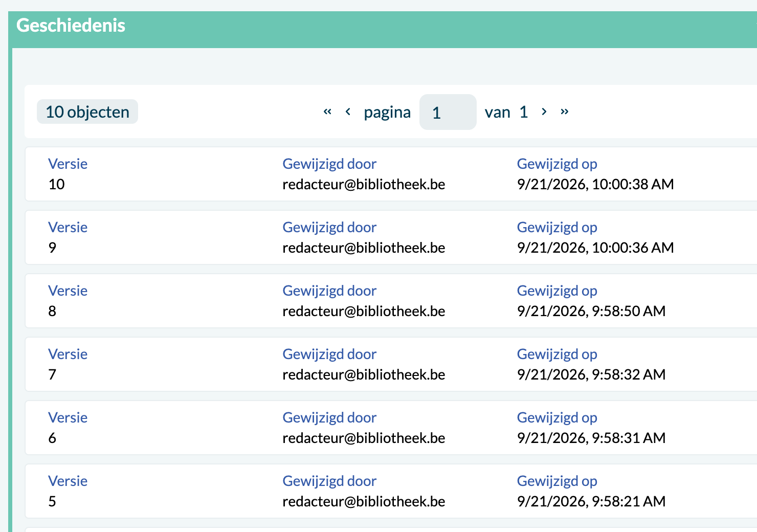757x532 pixels.
Task: Click the Geschiedenis panel heading
Action: [x=71, y=25]
